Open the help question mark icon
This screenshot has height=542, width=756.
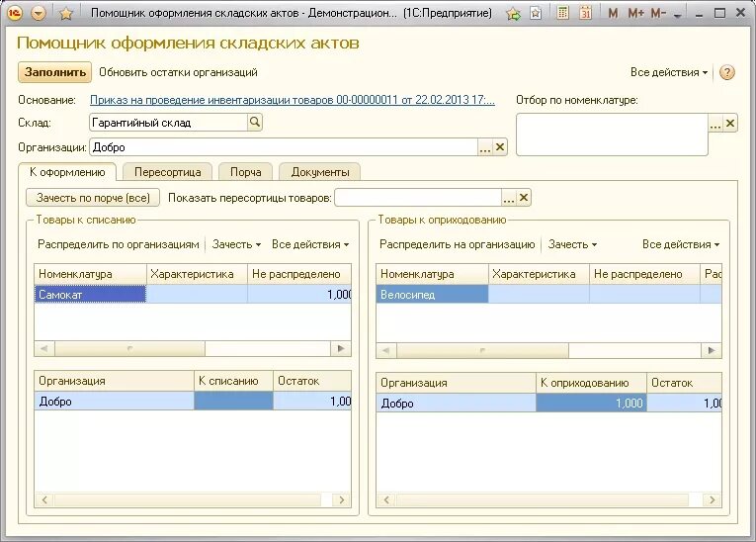pyautogui.click(x=726, y=72)
